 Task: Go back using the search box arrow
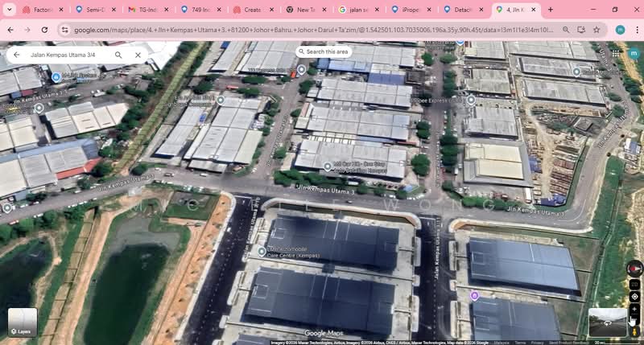pyautogui.click(x=16, y=55)
